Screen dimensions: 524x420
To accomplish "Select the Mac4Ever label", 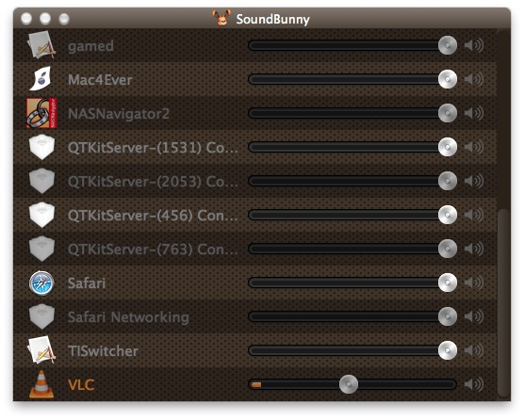I will [x=100, y=80].
